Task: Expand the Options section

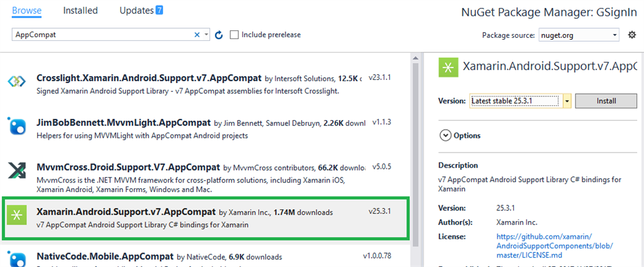Action: pos(446,135)
